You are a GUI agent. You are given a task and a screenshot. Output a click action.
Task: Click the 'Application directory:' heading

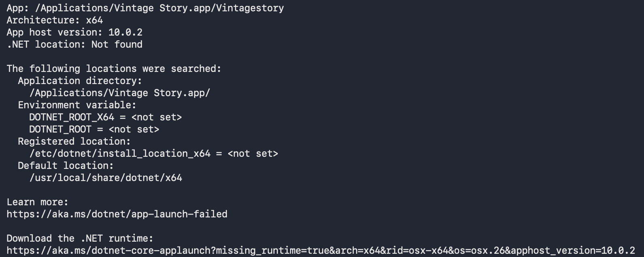tap(80, 81)
